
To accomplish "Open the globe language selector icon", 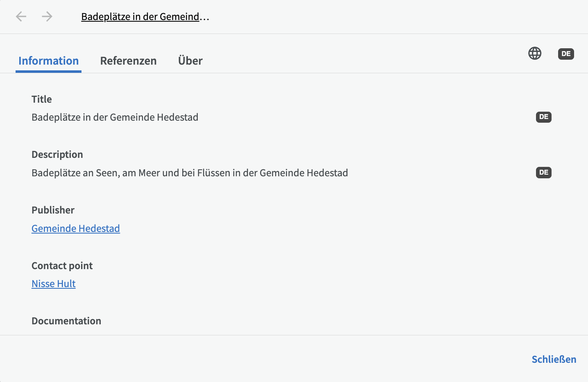I will pos(535,54).
